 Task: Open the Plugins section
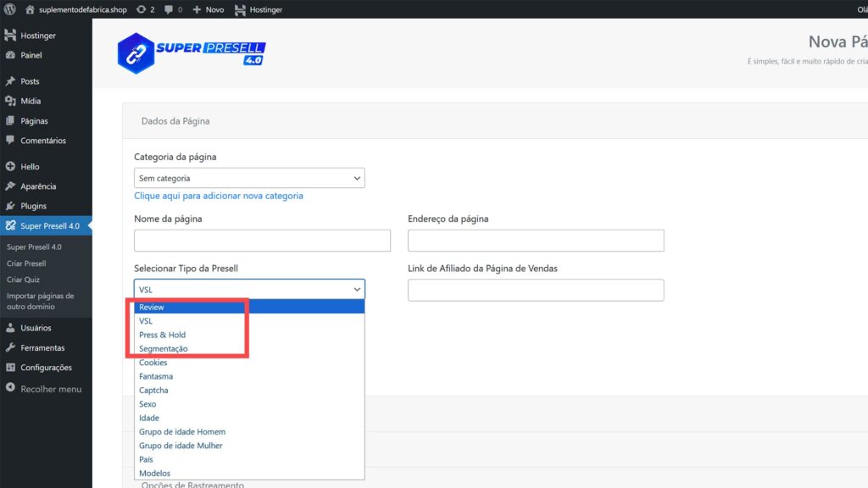point(32,205)
